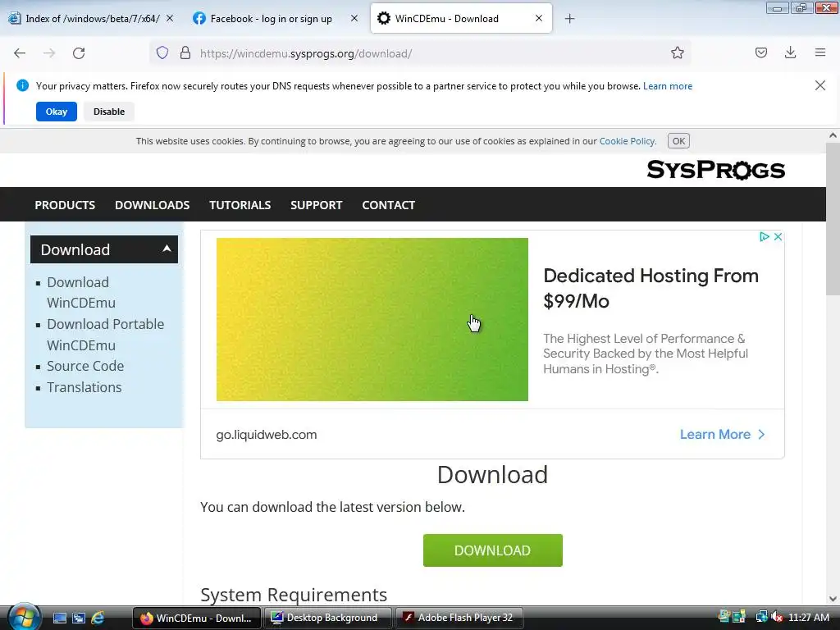
Task: Click the muted volume tray icon
Action: (777, 617)
